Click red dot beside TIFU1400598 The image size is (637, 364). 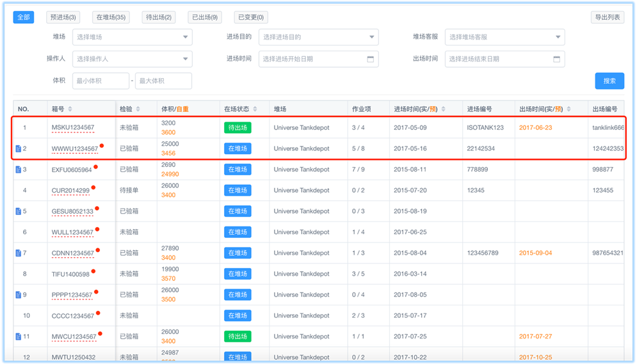coord(93,271)
